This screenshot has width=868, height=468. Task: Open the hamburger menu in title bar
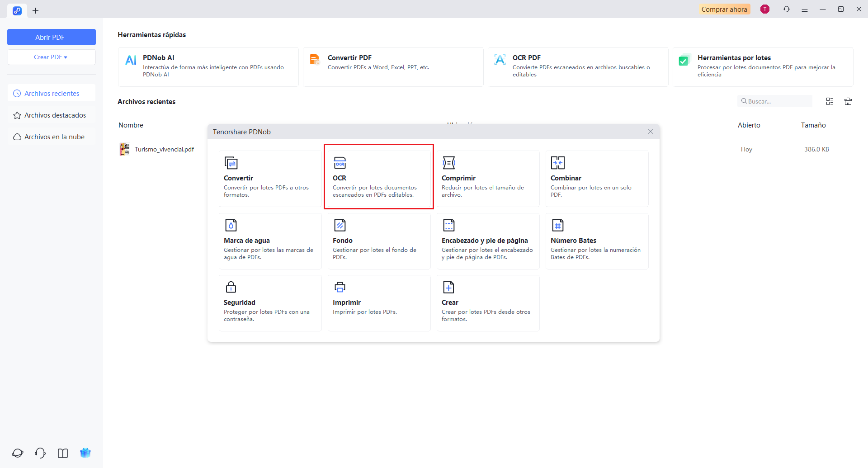coord(805,9)
